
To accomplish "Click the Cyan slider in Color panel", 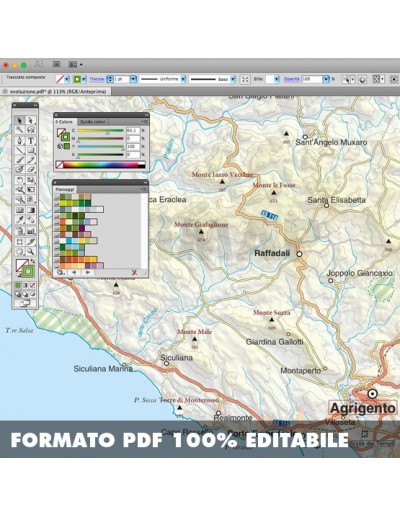I will (101, 131).
